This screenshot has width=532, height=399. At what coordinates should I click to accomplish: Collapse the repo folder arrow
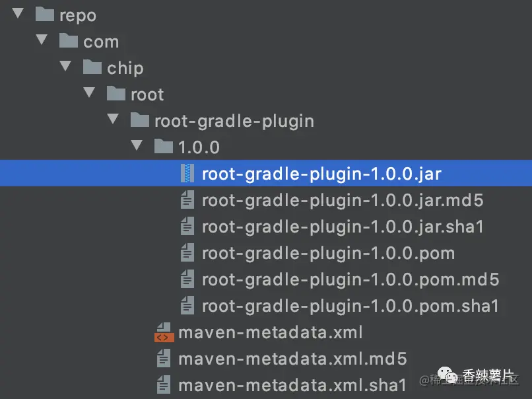(18, 14)
